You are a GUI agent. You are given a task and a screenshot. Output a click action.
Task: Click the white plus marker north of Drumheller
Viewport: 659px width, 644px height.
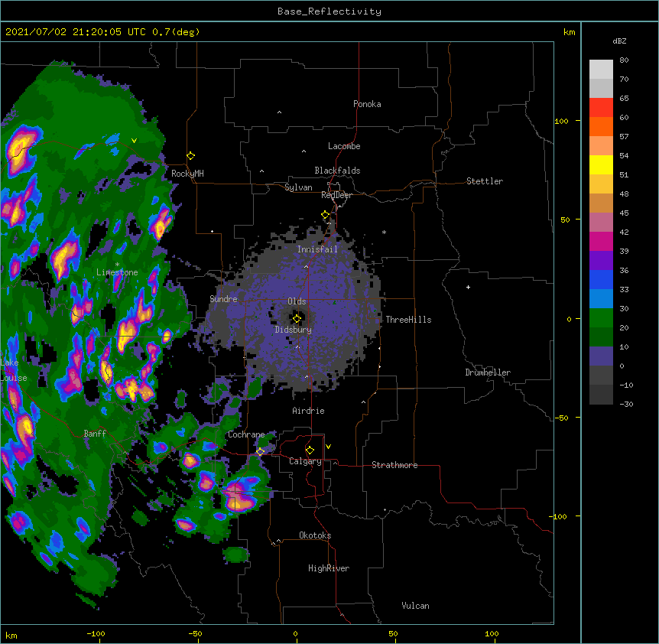point(468,287)
